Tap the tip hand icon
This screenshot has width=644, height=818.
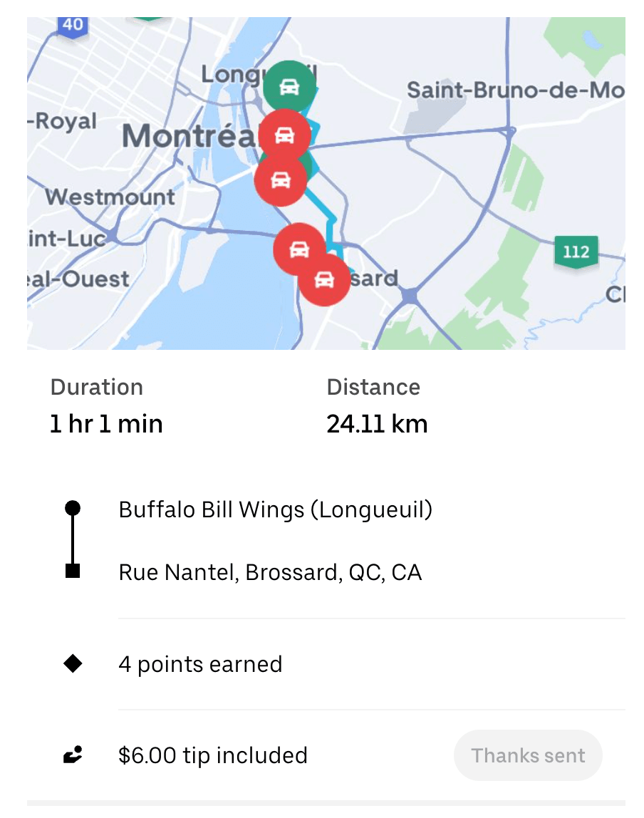click(x=73, y=755)
